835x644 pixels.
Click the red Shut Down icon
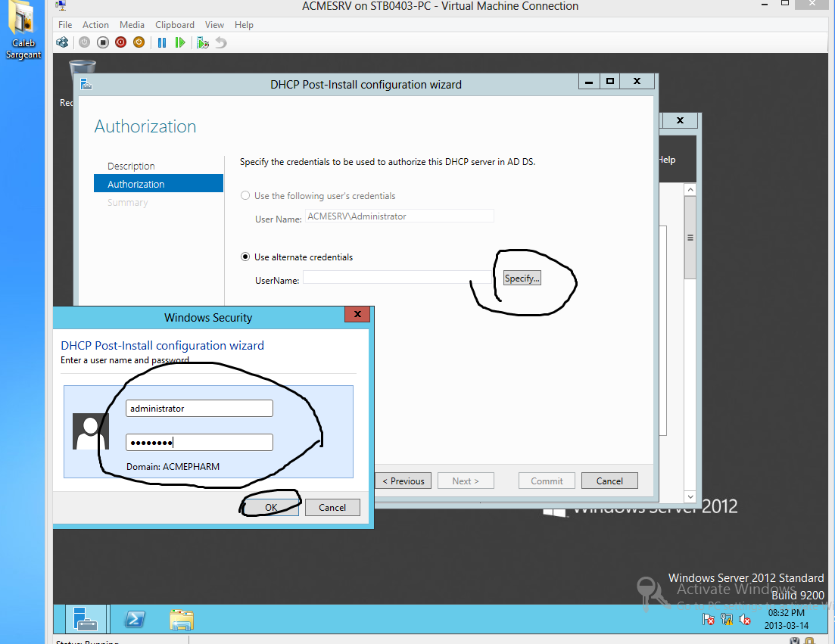(121, 42)
